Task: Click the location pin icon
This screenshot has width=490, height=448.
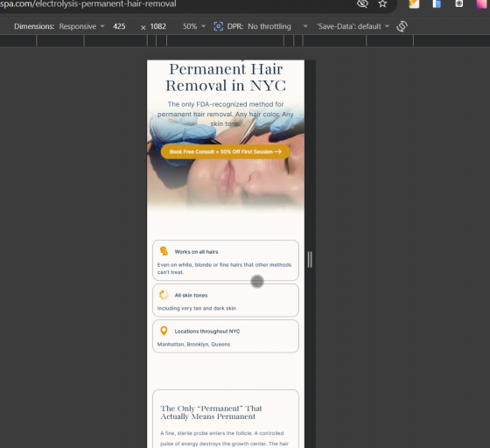Action: tap(164, 331)
